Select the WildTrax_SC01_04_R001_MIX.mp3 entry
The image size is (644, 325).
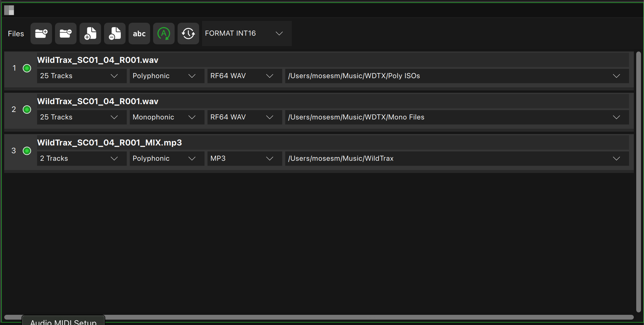coord(109,143)
